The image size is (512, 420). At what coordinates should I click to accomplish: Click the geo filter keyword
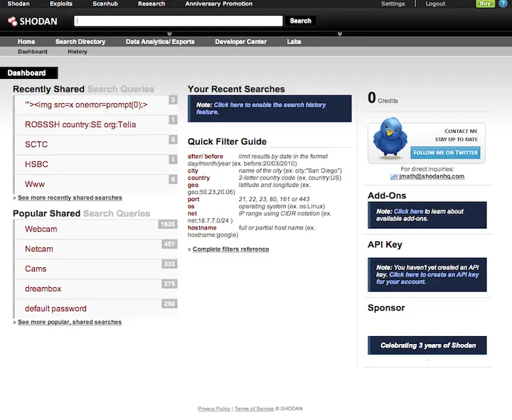193,185
